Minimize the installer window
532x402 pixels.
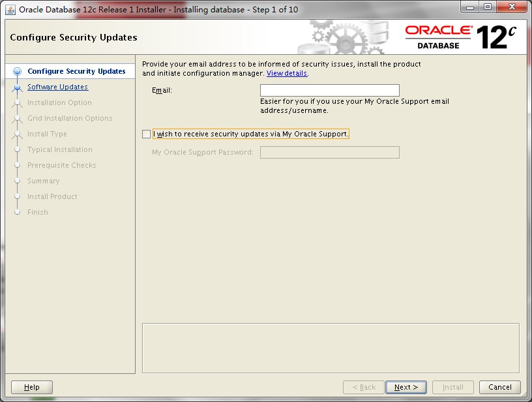(470, 7)
